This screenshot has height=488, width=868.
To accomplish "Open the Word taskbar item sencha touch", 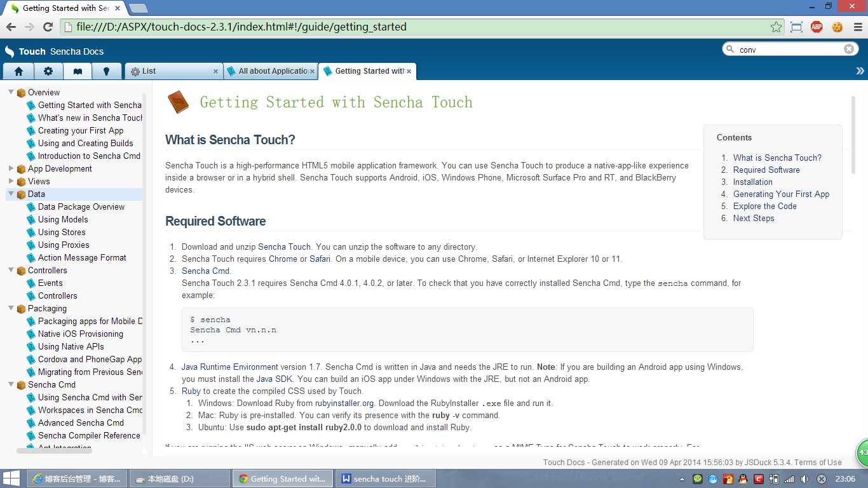I will [x=385, y=478].
